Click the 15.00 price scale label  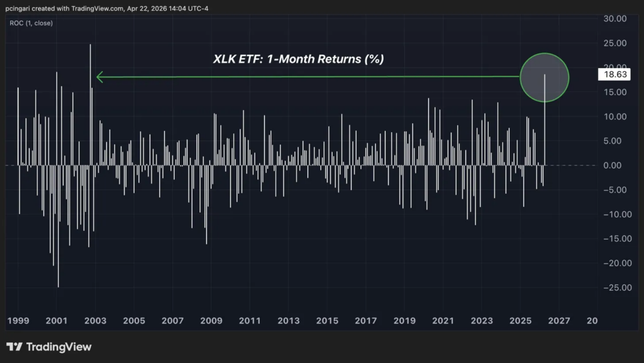(615, 92)
